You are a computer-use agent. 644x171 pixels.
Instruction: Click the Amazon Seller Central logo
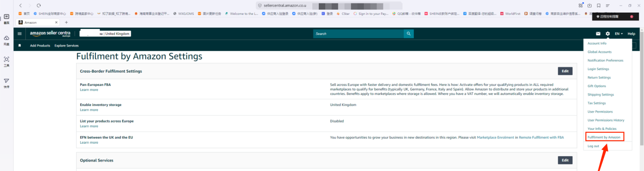(50, 34)
